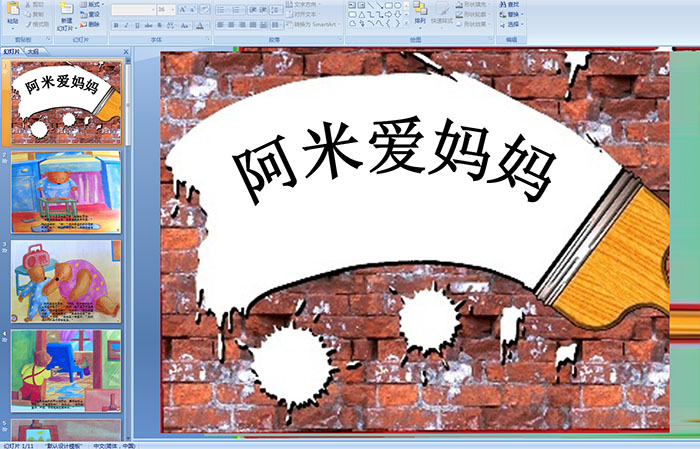Select the right arrow shape in gallery
This screenshot has height=449, width=700.
388,15
